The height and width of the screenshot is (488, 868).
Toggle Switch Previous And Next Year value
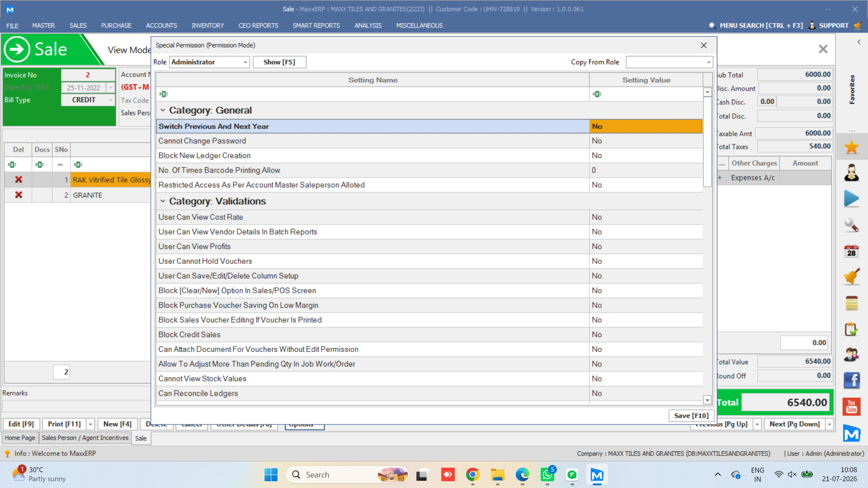click(646, 127)
